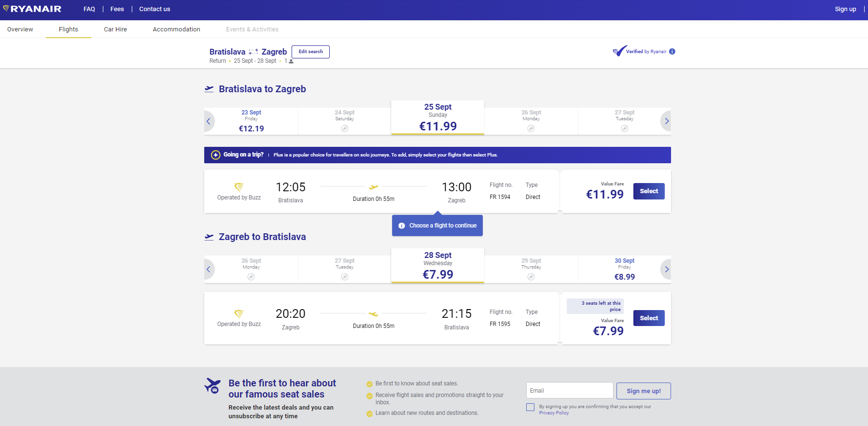Show earlier return dates with left arrow
868x426 pixels.
(209, 270)
